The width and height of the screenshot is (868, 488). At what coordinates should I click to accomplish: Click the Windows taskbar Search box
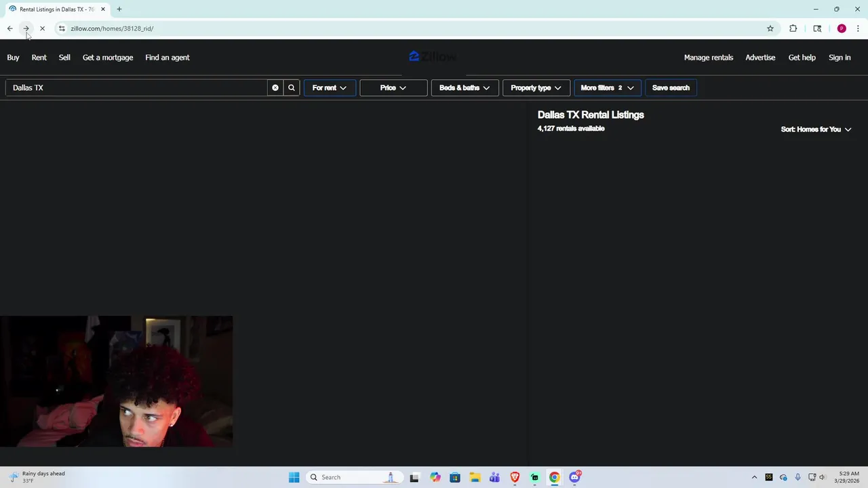[354, 477]
